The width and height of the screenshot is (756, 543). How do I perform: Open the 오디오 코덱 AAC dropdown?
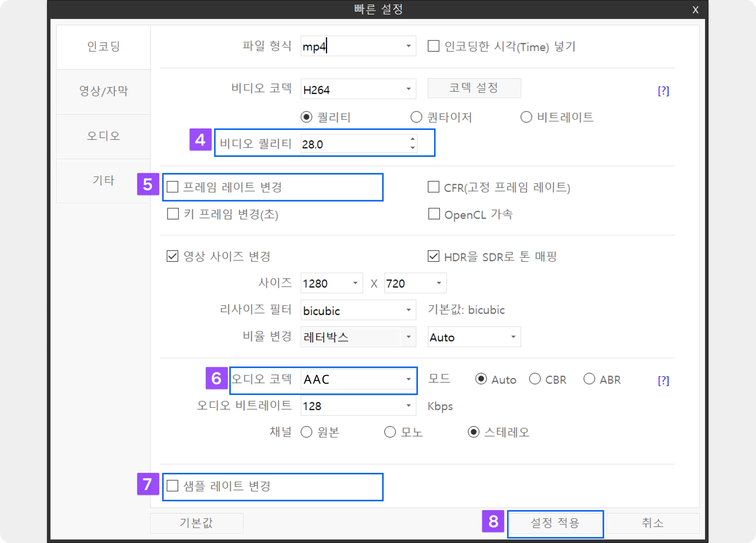coord(408,379)
